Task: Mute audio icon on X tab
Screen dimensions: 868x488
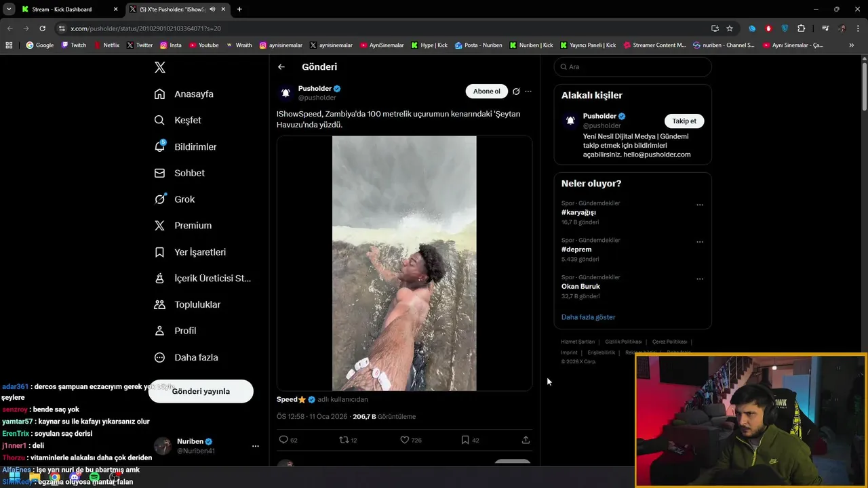Action: coord(212,9)
